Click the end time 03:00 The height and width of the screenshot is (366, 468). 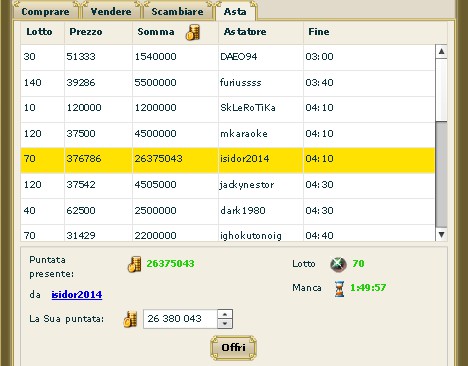319,57
